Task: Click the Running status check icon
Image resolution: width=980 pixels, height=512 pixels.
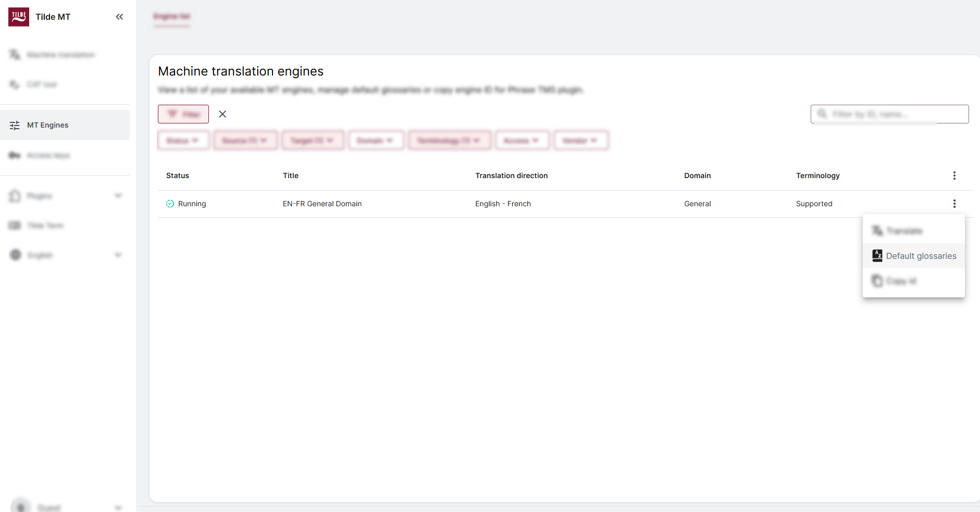Action: click(170, 204)
